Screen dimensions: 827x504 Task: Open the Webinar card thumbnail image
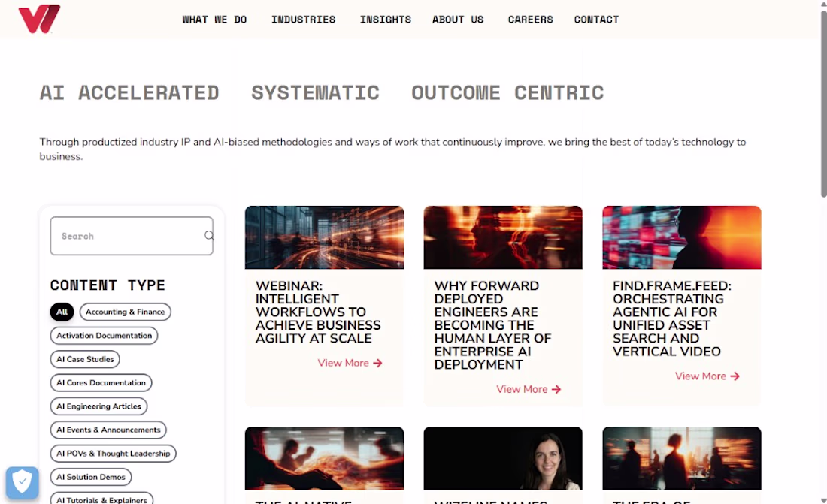click(324, 237)
